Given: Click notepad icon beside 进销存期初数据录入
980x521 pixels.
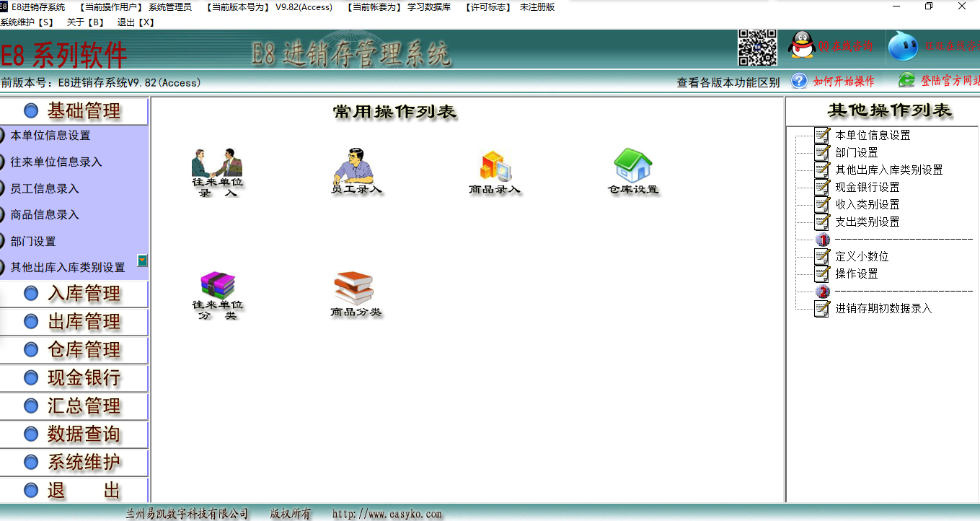Looking at the screenshot, I should tap(822, 308).
